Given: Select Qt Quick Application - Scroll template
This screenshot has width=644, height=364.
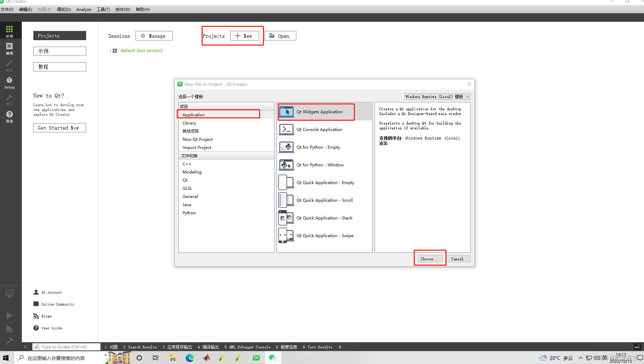Looking at the screenshot, I should tap(324, 200).
